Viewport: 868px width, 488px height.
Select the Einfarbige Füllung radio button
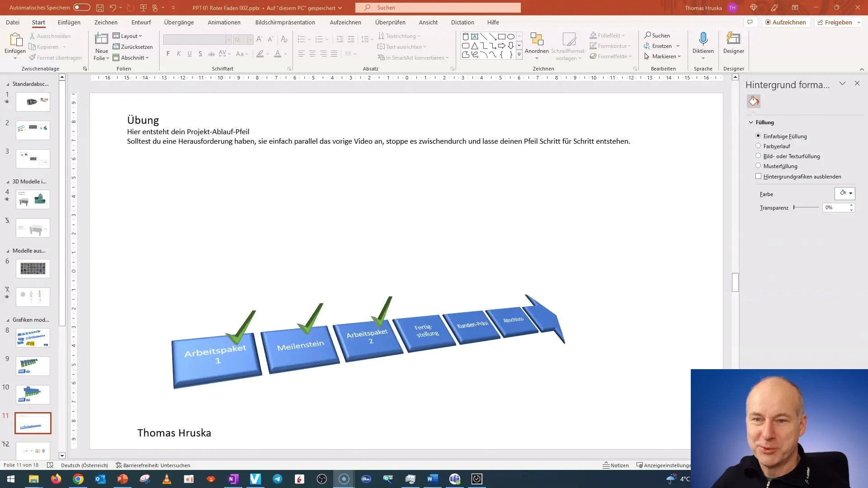[758, 136]
